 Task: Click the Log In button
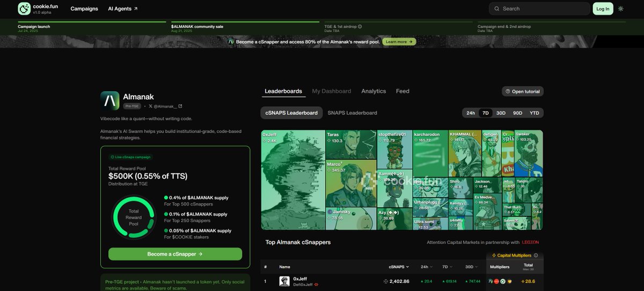click(603, 9)
